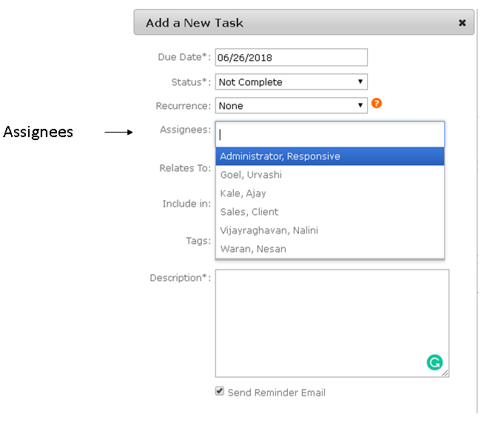504x426 pixels.
Task: Click the Due Date field label
Action: pyautogui.click(x=184, y=57)
